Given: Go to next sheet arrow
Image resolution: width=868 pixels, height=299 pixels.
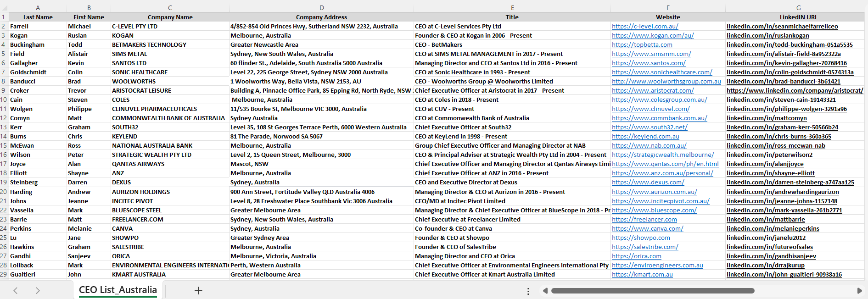Looking at the screenshot, I should (x=38, y=290).
